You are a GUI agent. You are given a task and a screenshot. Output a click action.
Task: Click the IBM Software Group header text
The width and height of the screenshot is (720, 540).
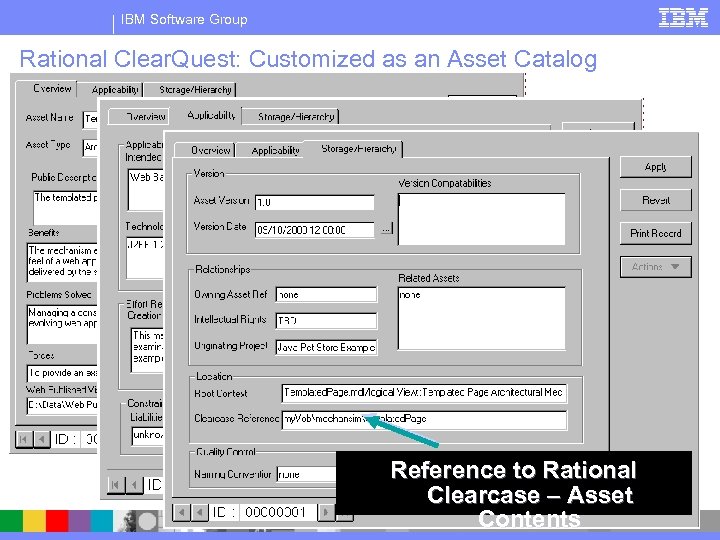click(184, 19)
